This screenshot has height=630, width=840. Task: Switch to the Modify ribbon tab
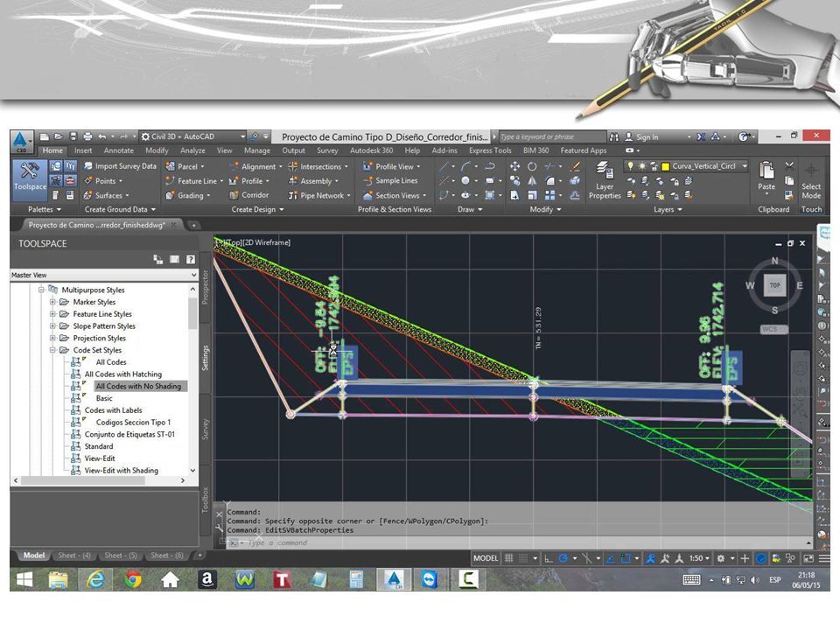pyautogui.click(x=157, y=150)
